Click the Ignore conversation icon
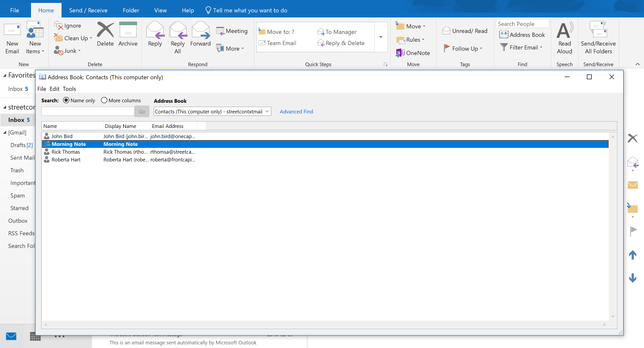Image resolution: width=644 pixels, height=348 pixels. point(58,26)
